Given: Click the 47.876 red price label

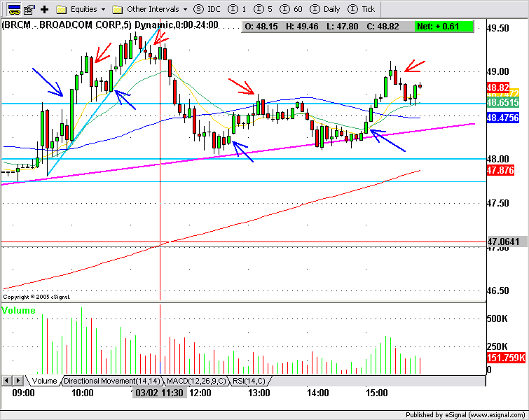Looking at the screenshot, I should [x=500, y=170].
